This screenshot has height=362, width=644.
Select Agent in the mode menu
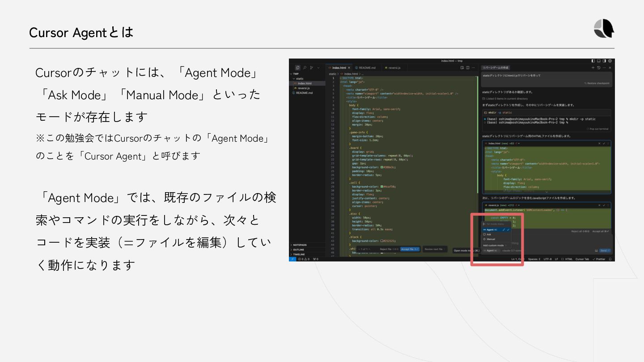coord(496,230)
